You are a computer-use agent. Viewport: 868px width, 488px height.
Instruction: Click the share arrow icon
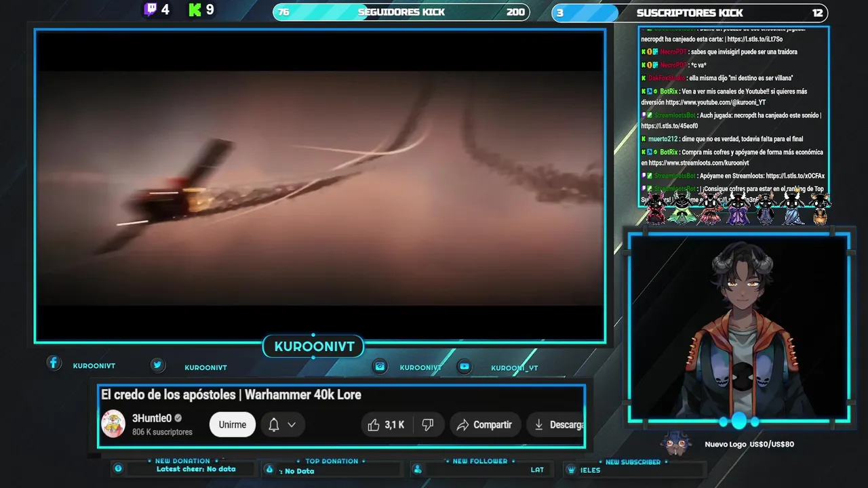(462, 425)
